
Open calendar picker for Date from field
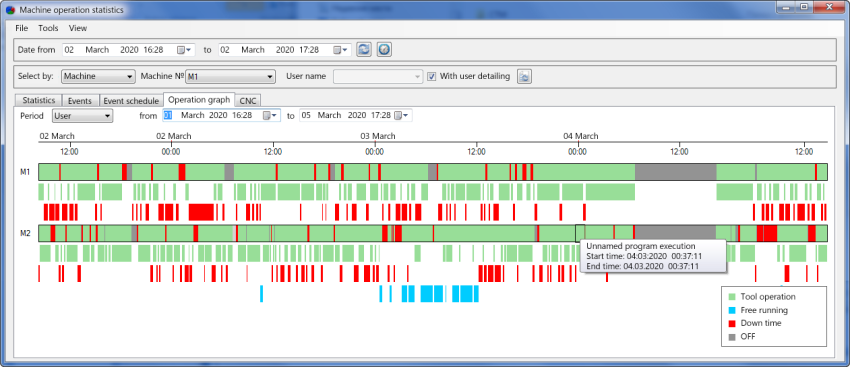[184, 50]
